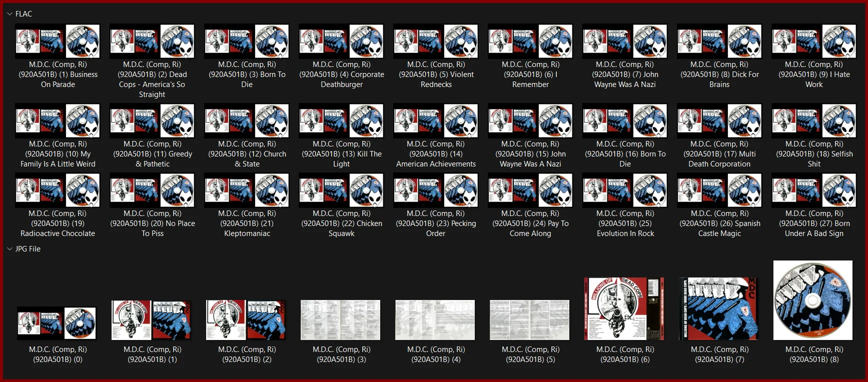This screenshot has width=868, height=382.
Task: Select the (6) I Remember file icon
Action: point(530,41)
